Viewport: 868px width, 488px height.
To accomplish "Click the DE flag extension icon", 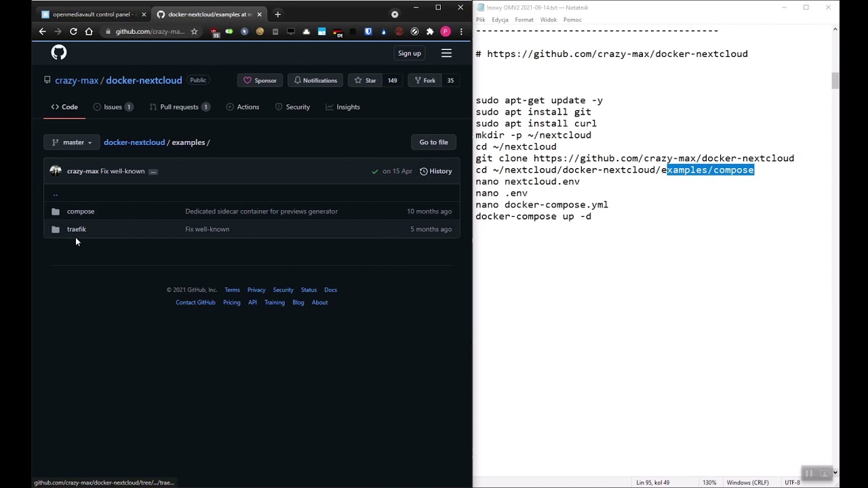I will tap(338, 32).
